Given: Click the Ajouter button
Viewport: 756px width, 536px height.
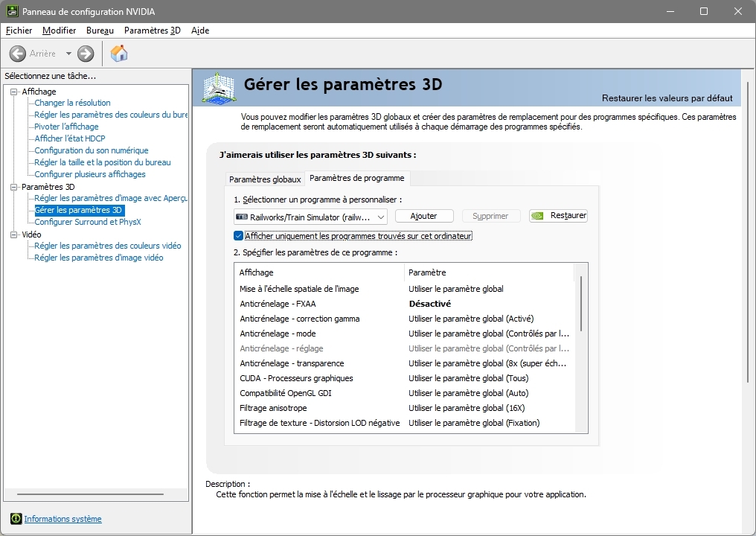Looking at the screenshot, I should pyautogui.click(x=424, y=216).
